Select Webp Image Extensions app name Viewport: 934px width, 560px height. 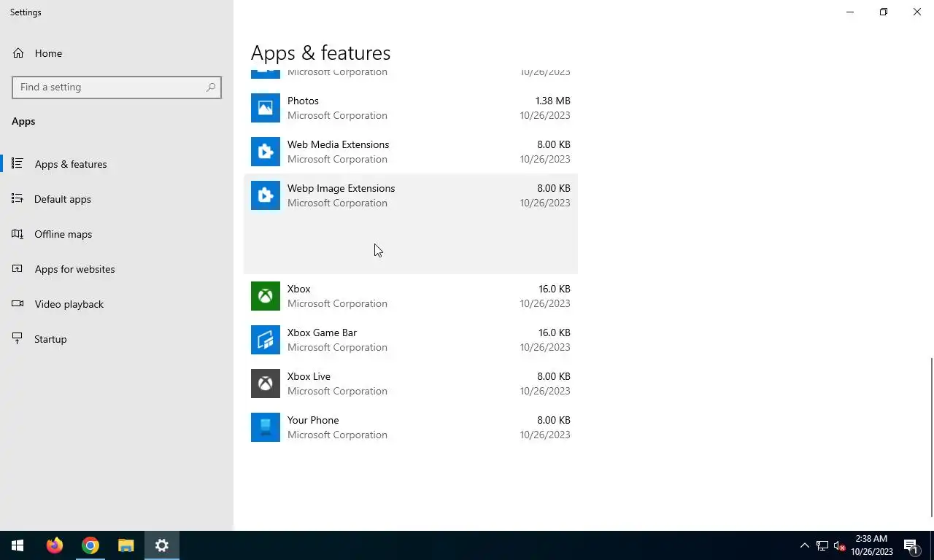tap(341, 188)
